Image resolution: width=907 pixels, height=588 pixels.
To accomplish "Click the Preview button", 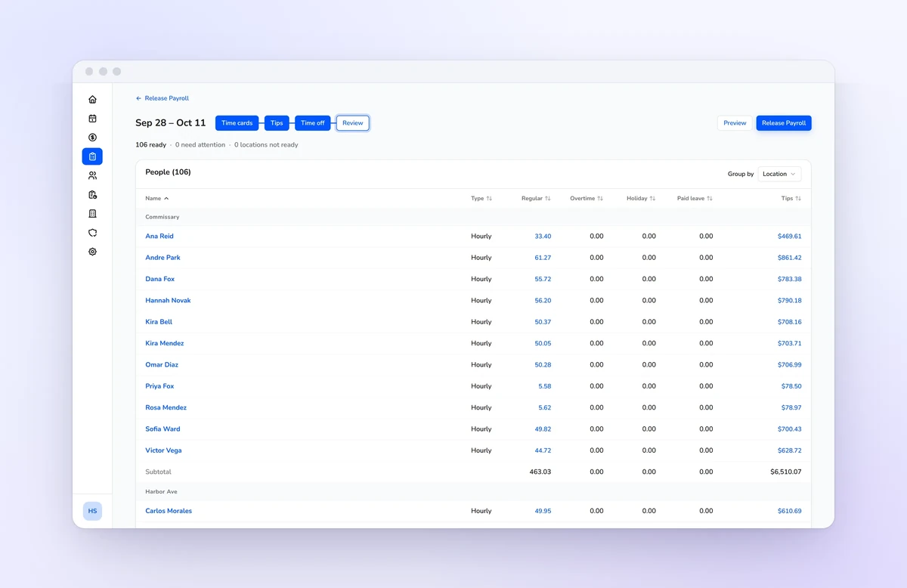I will (x=735, y=123).
